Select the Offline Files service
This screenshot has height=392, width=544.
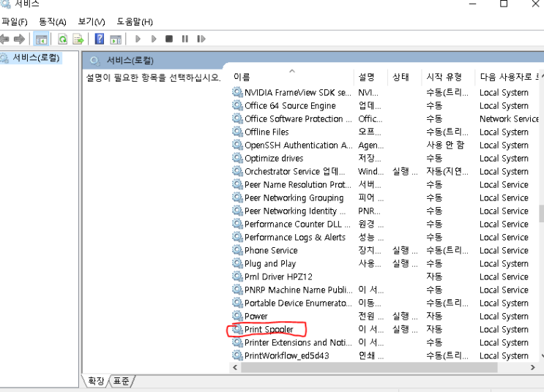pos(384,132)
